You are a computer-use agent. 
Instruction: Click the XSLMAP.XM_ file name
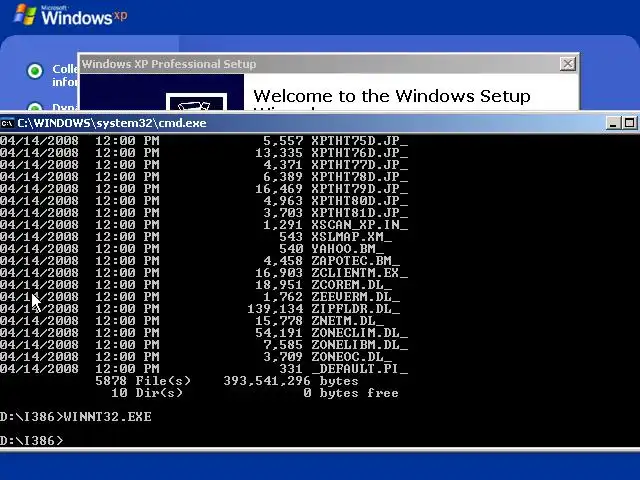pos(351,237)
